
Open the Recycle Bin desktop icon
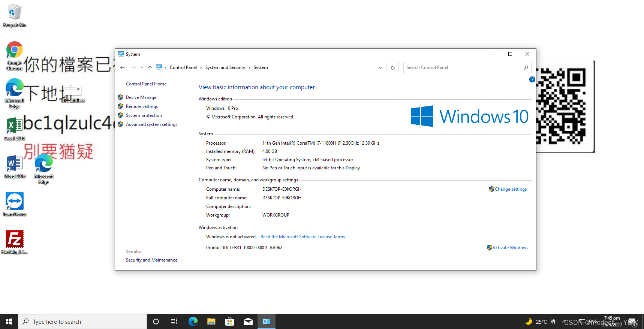pyautogui.click(x=15, y=16)
